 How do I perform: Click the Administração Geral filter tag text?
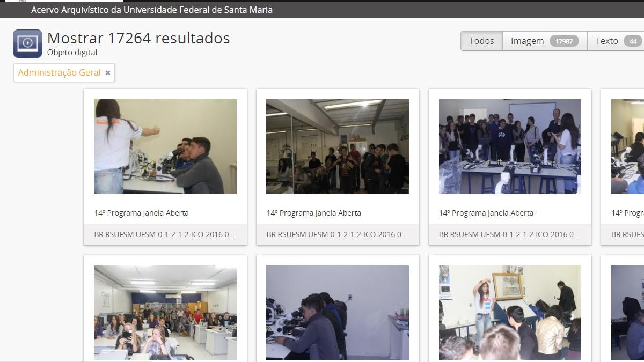click(59, 72)
